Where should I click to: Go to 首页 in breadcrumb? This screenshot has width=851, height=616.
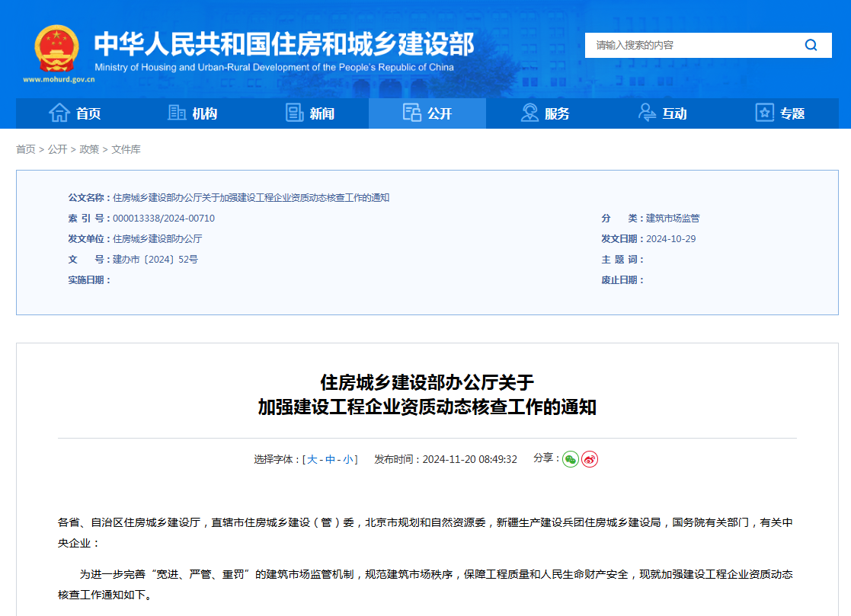tap(26, 149)
